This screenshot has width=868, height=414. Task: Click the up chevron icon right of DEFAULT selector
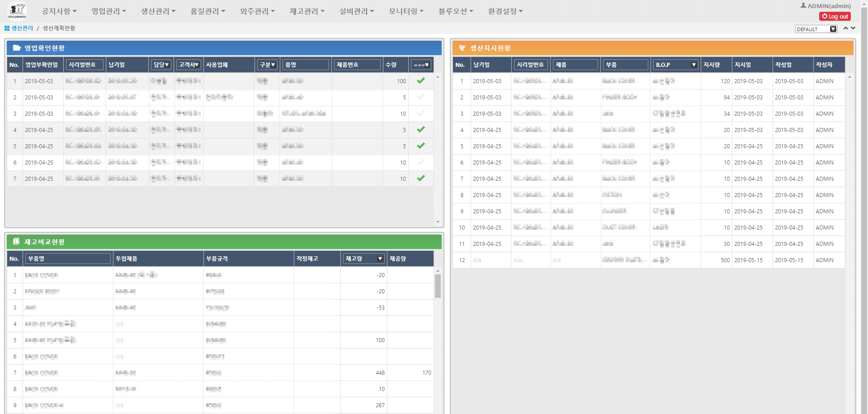[845, 28]
